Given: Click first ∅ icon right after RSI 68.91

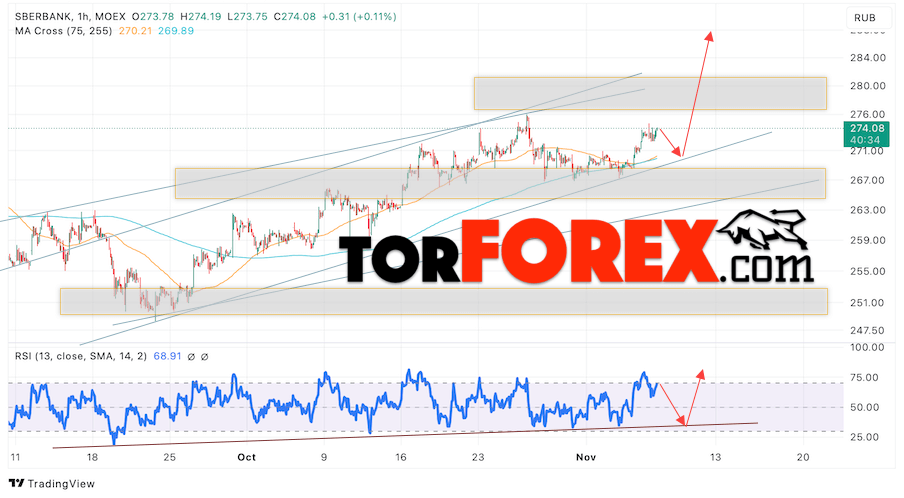Looking at the screenshot, I should [191, 357].
